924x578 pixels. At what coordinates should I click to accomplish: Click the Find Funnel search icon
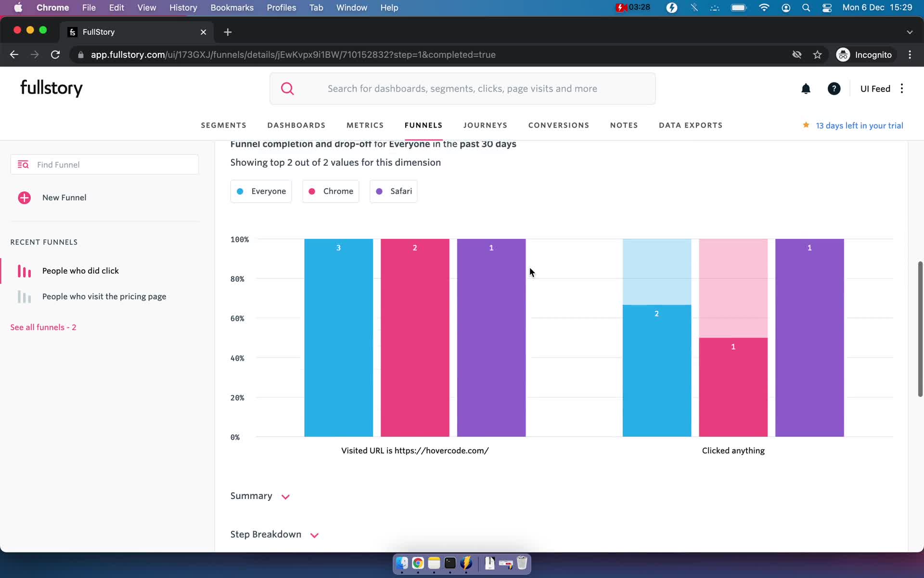(x=23, y=164)
